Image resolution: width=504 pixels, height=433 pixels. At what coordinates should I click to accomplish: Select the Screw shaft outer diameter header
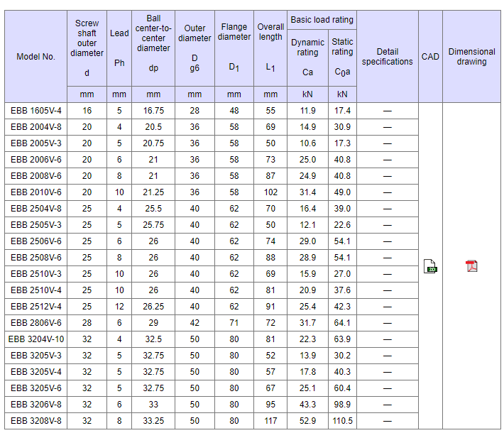click(x=87, y=47)
